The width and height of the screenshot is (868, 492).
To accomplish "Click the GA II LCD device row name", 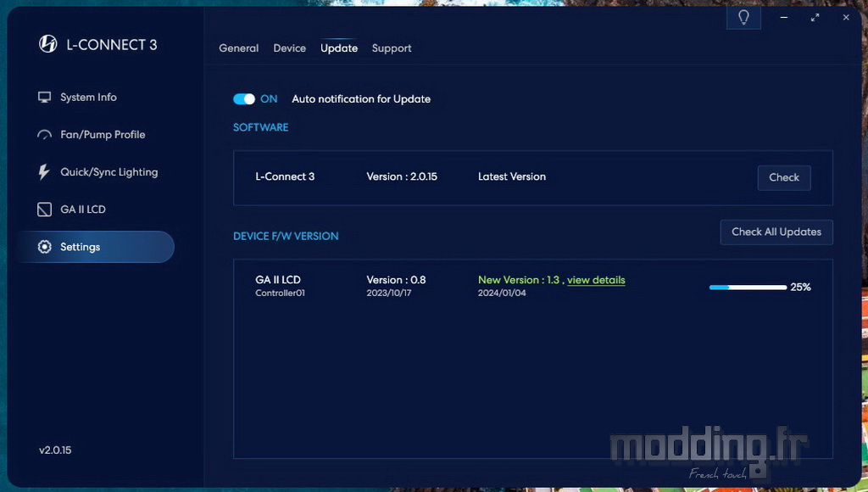I will 278,280.
